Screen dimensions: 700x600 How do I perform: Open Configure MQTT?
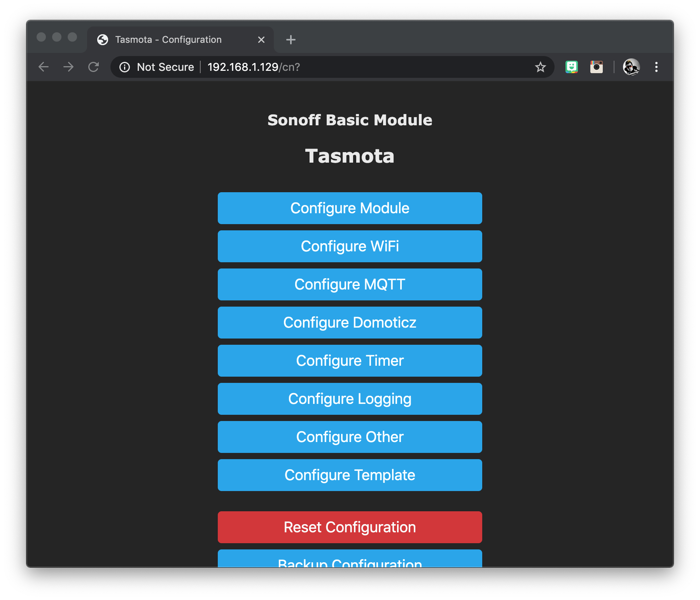[x=350, y=284]
